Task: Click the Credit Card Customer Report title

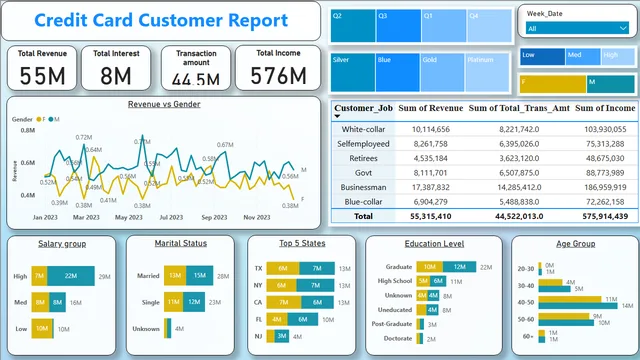Action: point(161,20)
